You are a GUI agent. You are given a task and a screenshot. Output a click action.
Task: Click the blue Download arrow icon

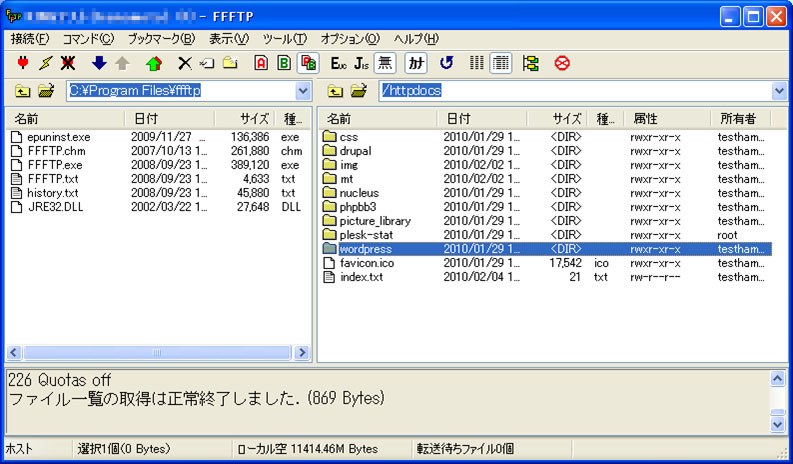(99, 63)
